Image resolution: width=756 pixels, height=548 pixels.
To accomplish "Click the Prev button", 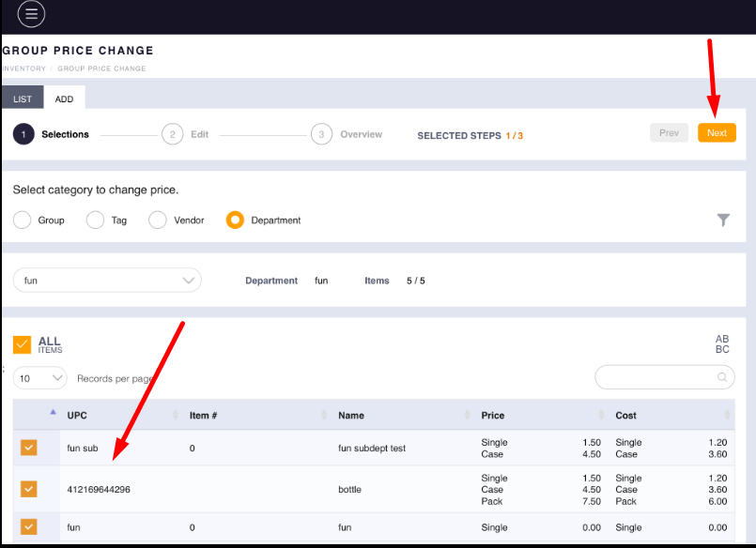I will pos(669,133).
